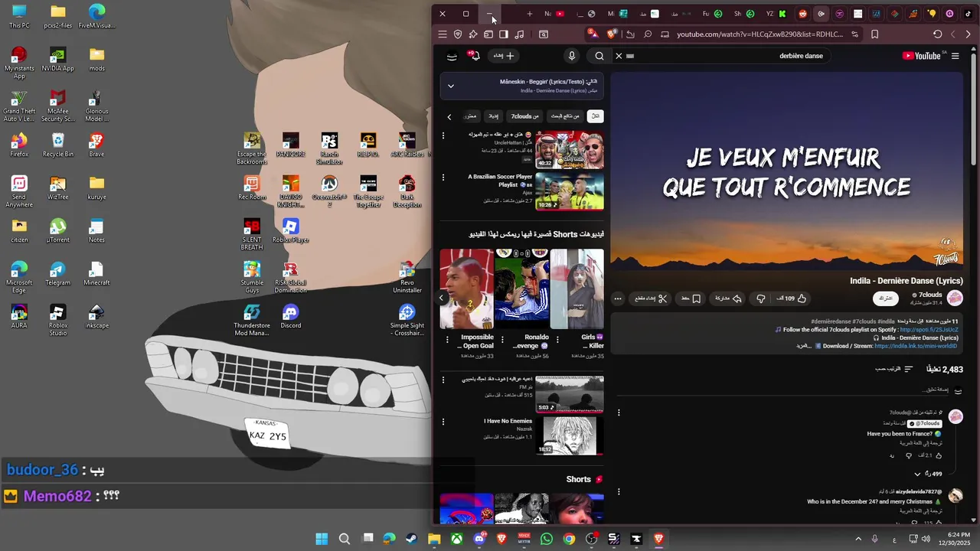Click the YouTube search magnifier button
980x551 pixels.
[599, 56]
